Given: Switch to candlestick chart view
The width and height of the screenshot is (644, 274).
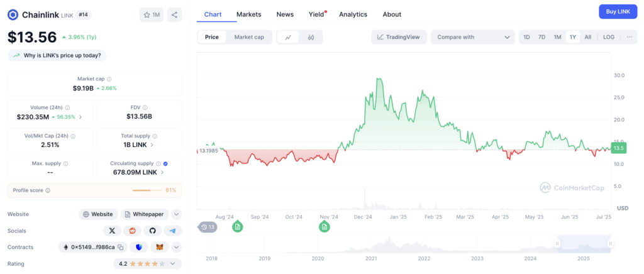Looking at the screenshot, I should (x=311, y=37).
